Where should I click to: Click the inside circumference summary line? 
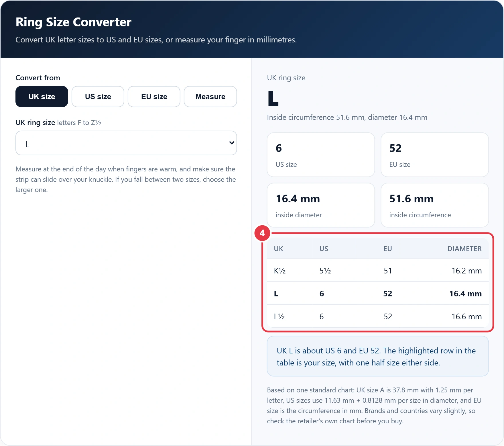347,117
